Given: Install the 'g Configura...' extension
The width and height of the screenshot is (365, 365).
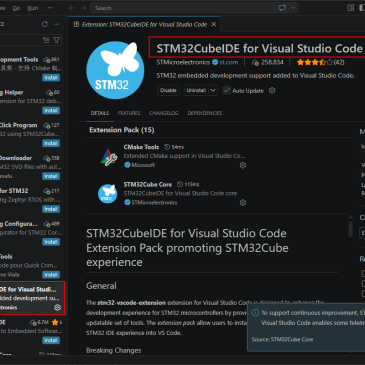Looking at the screenshot, I should 51,242.
